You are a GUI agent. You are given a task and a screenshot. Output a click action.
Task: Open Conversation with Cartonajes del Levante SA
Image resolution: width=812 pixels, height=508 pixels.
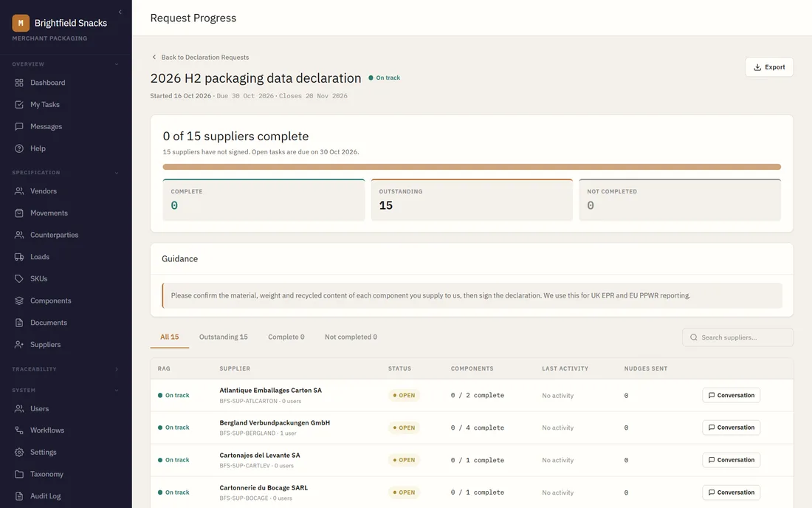pos(732,460)
